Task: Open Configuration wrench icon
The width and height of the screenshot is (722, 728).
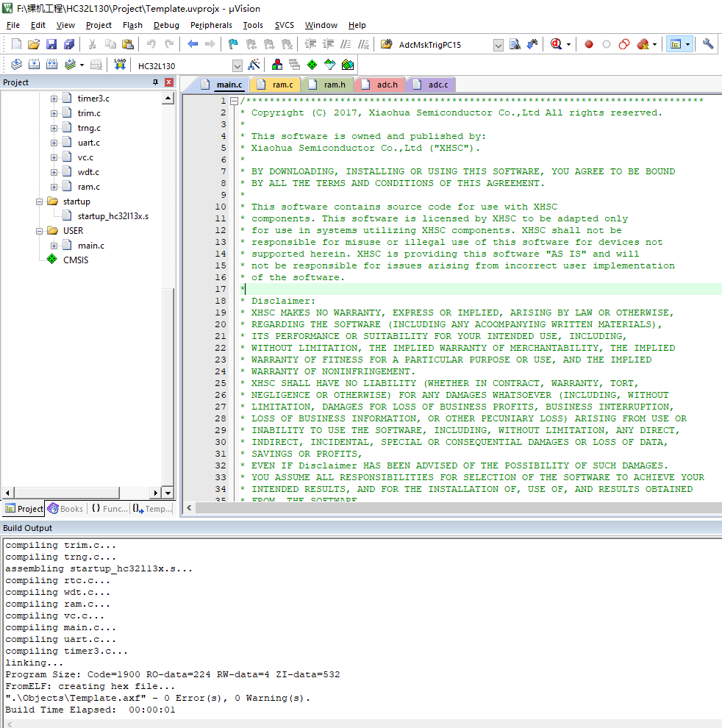Action: pos(707,45)
